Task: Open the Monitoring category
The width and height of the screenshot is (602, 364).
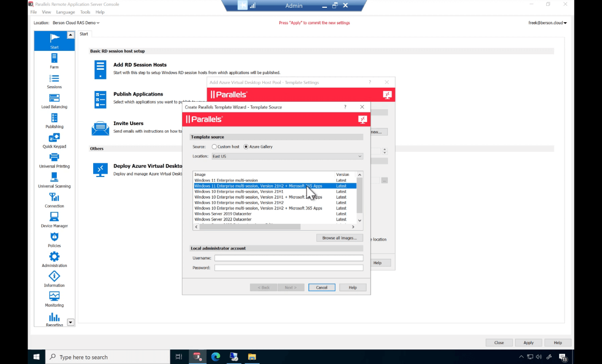Action: [54, 299]
